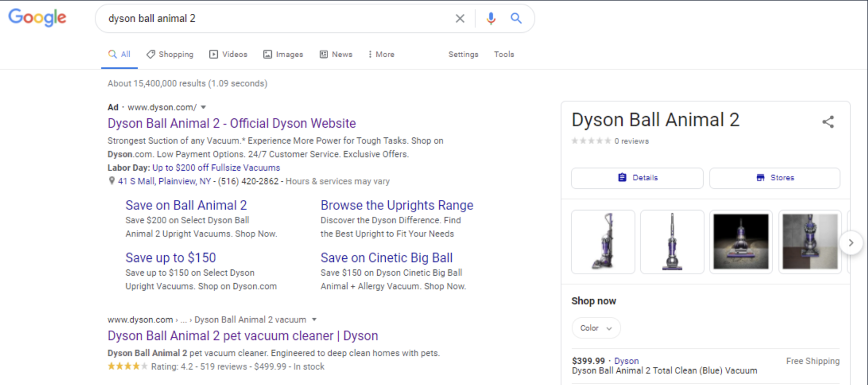Click the (516) 420-2862 phone number
The width and height of the screenshot is (868, 385).
coord(249,181)
